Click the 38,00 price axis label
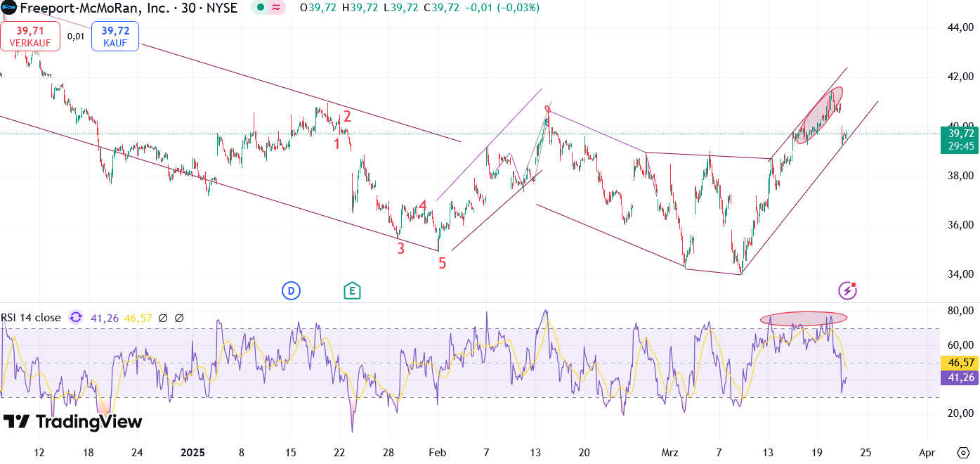 [x=960, y=176]
